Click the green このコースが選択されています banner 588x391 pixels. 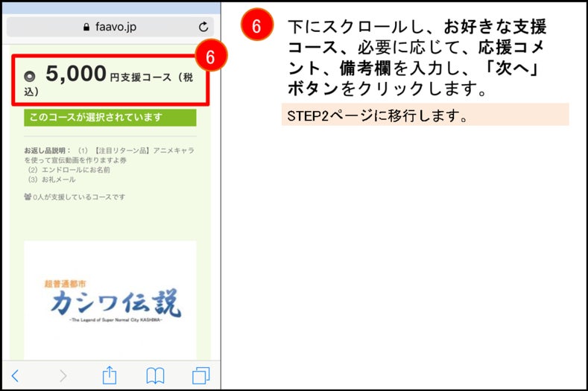click(110, 118)
